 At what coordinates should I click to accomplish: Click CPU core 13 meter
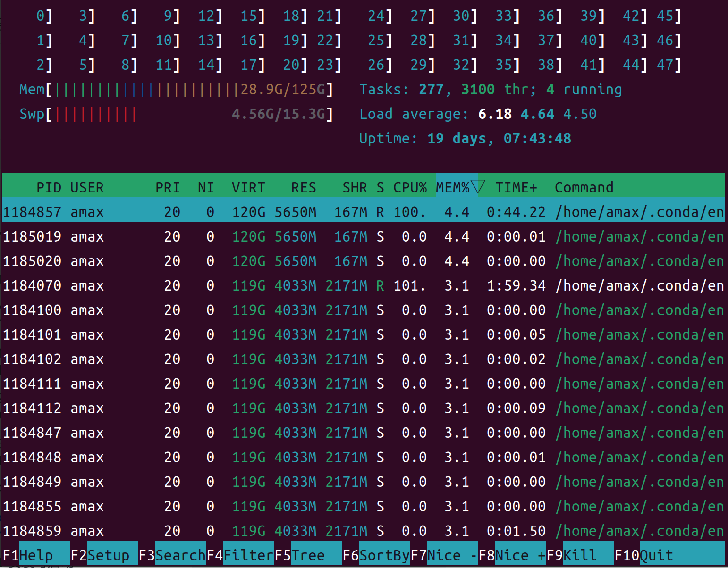(210, 41)
